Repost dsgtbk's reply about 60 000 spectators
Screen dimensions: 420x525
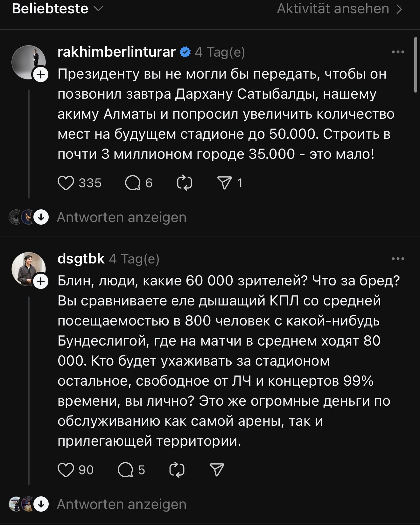(177, 470)
